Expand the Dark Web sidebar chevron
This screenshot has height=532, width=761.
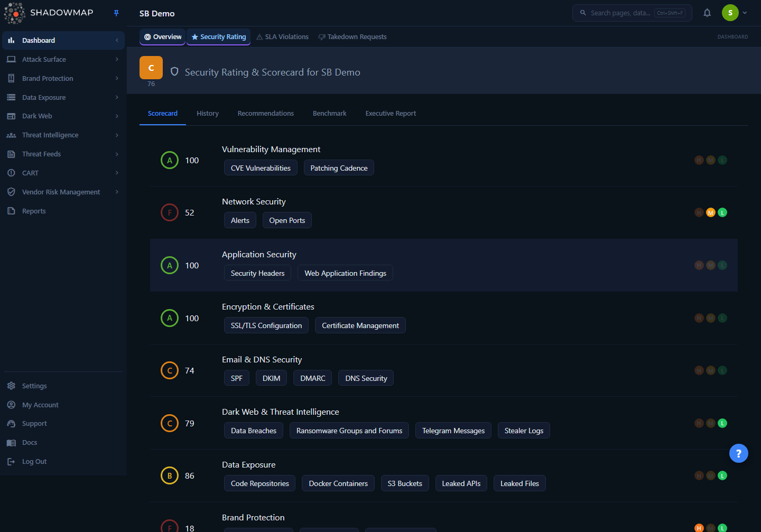pos(117,116)
